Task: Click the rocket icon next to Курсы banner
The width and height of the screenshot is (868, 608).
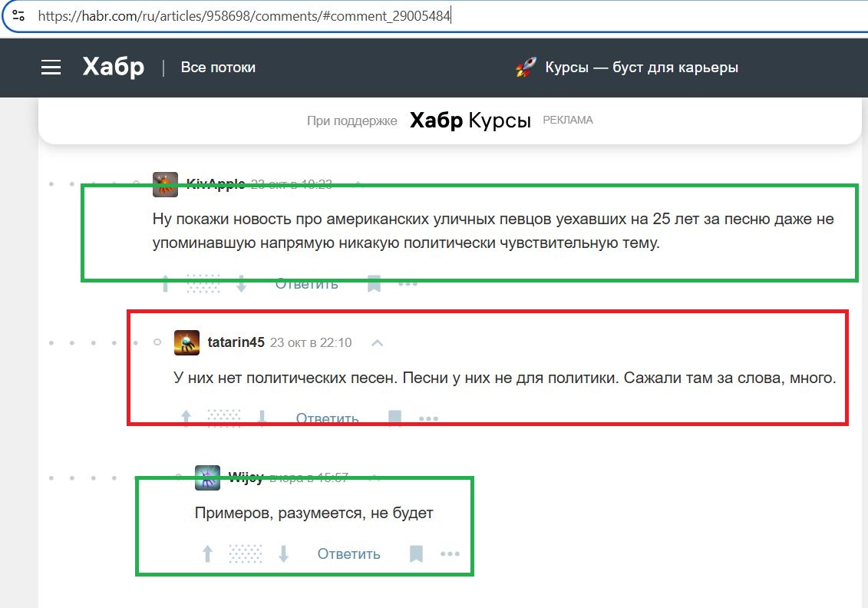Action: coord(525,67)
